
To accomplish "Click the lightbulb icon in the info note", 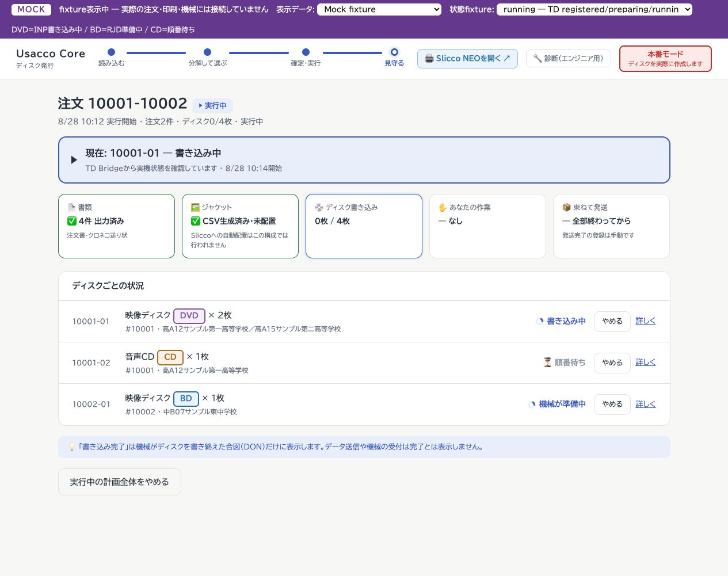I will [x=72, y=447].
